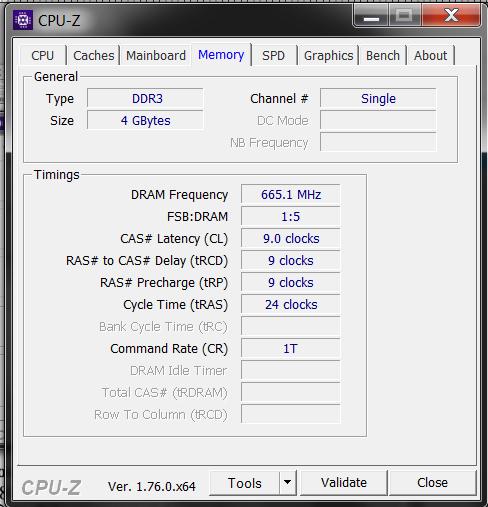Open the About tab
The height and width of the screenshot is (507, 488).
coord(430,56)
